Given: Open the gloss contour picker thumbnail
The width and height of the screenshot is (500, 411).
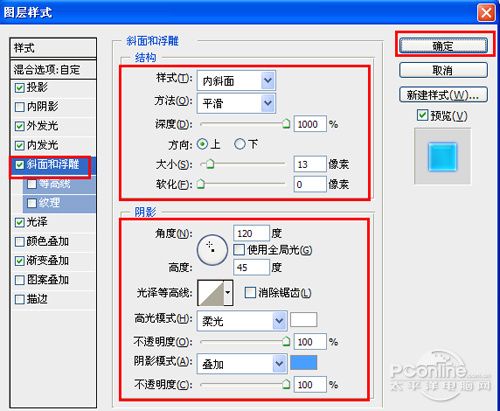Looking at the screenshot, I should [x=211, y=293].
